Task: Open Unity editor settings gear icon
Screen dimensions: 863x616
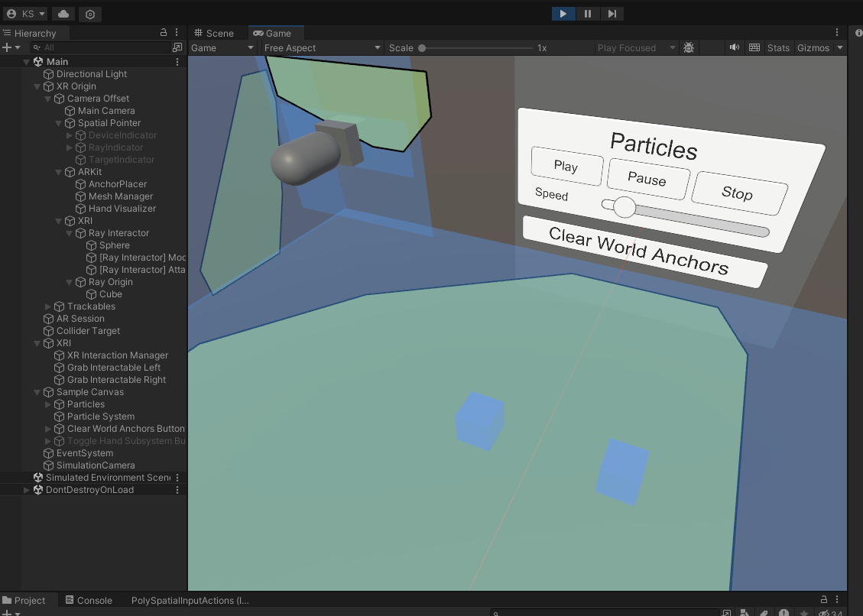Action: point(89,14)
